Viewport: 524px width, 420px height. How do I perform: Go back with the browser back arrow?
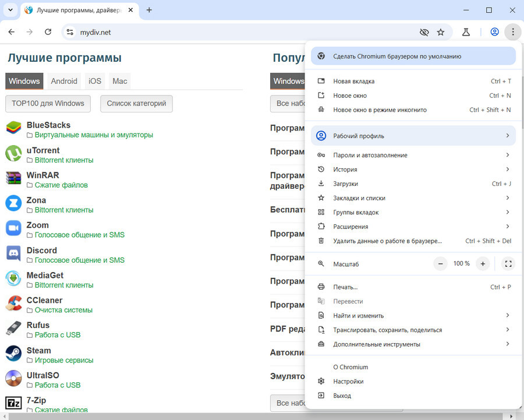[12, 32]
